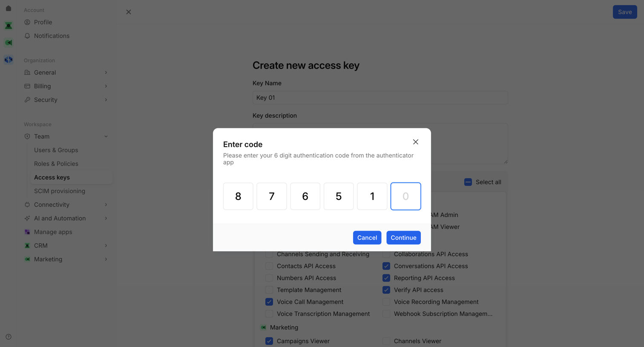Uncheck Verify API access
Image resolution: width=644 pixels, height=347 pixels.
(x=386, y=290)
